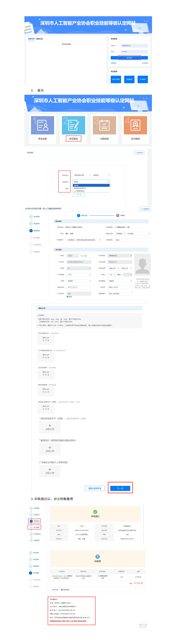The height and width of the screenshot is (644, 183).
Task: Click the refresh icon under 报名申报表
Action: coord(46,392)
